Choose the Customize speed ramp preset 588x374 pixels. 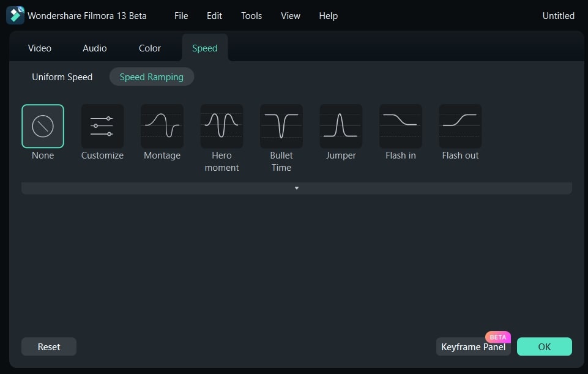pos(102,126)
